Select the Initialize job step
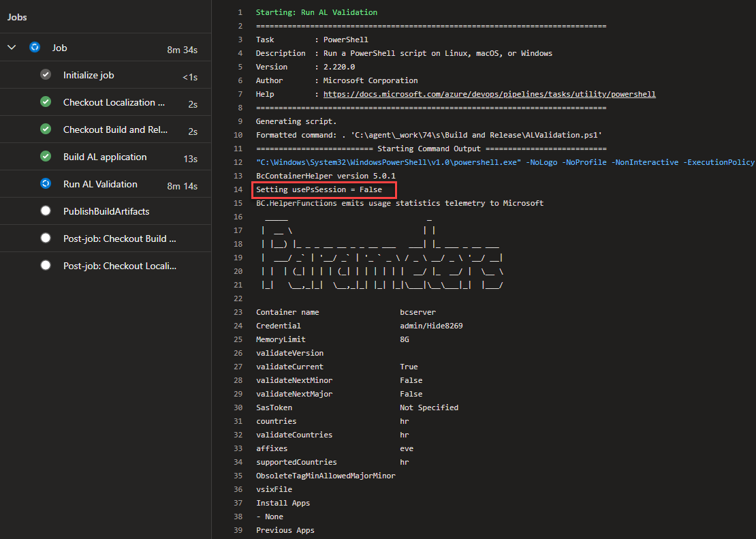 click(x=89, y=75)
